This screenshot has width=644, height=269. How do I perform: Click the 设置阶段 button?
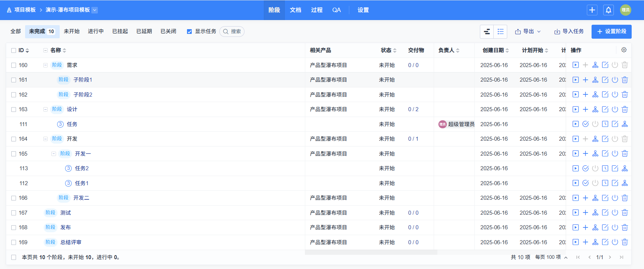(611, 32)
